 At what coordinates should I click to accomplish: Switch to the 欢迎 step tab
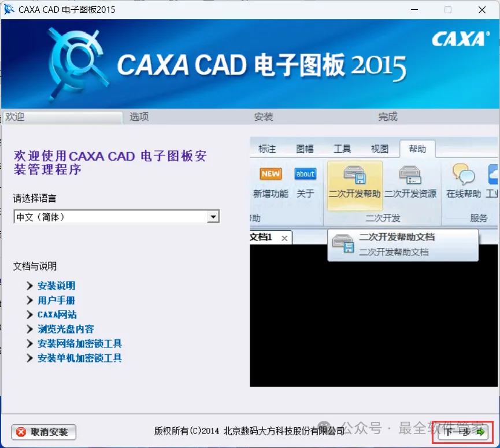(x=62, y=117)
